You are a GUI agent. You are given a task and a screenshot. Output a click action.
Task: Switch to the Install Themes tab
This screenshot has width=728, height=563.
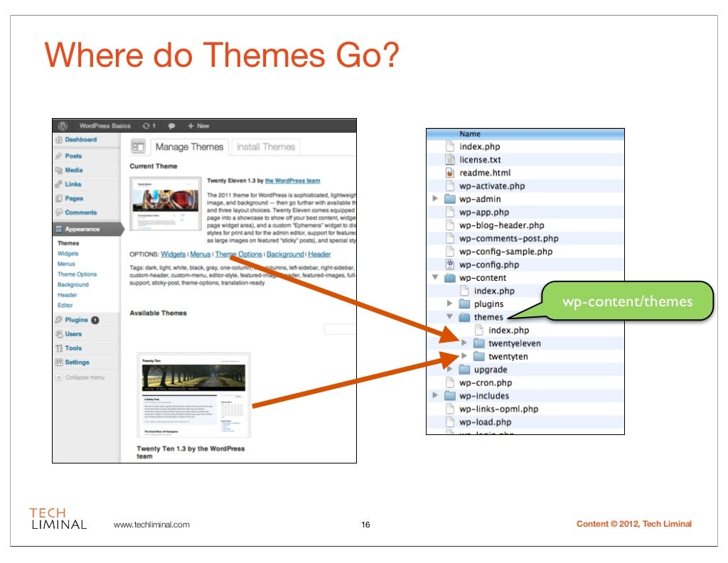tap(266, 146)
